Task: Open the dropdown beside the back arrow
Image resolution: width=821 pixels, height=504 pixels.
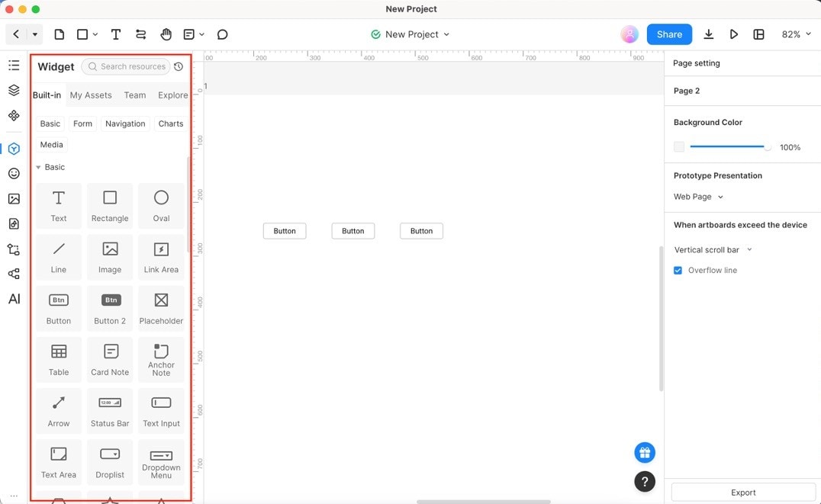Action: tap(34, 34)
